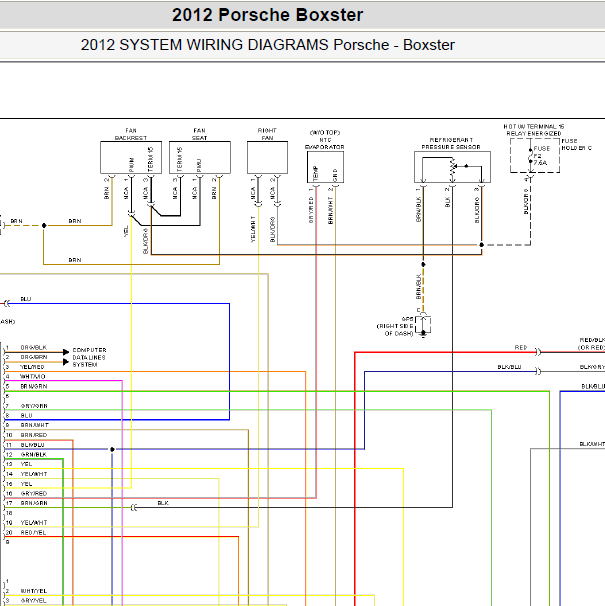
Task: Click the BRN/RED wire label at pin 10
Action: (34, 435)
